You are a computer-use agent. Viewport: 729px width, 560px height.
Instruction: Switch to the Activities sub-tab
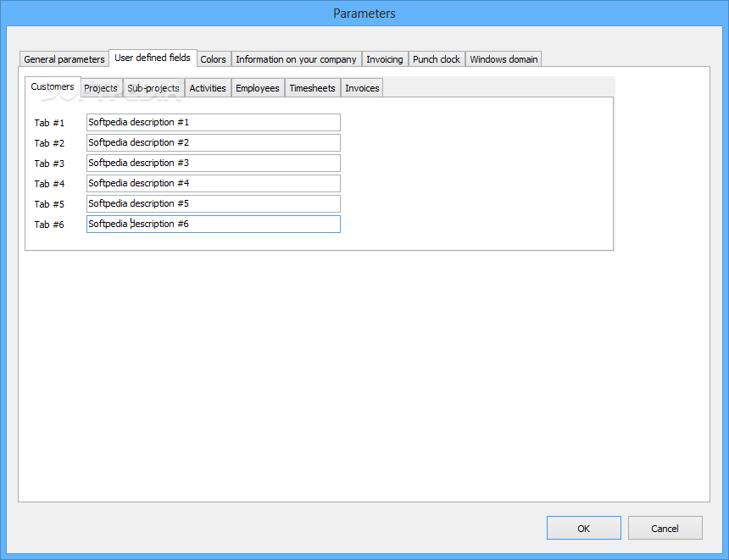coord(208,88)
